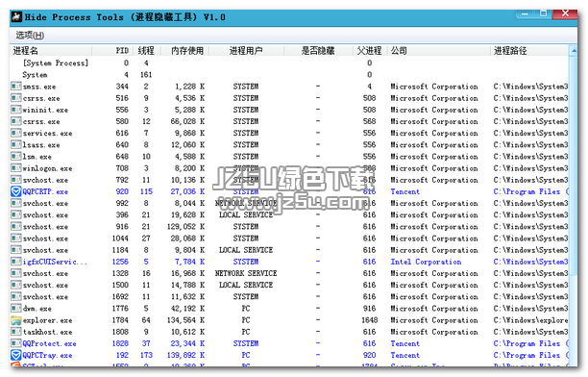
Task: Sort by the 是否隐藏 column header
Action: click(x=318, y=51)
